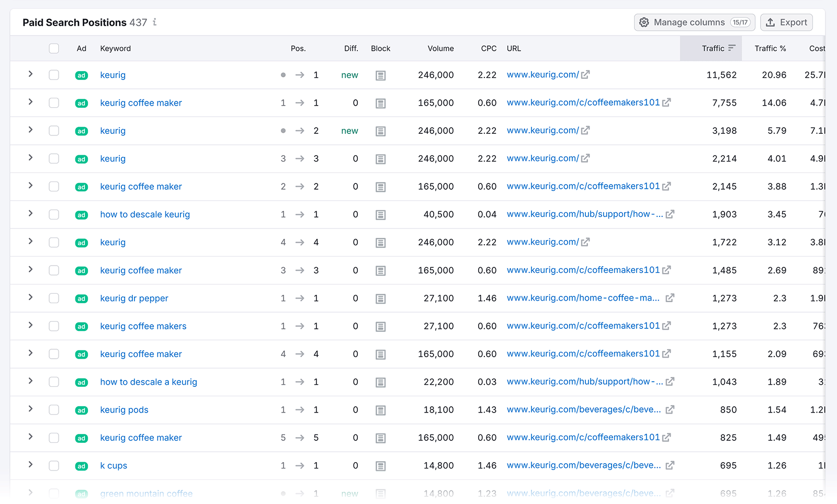The height and width of the screenshot is (504, 837).
Task: Check the row checkbox for "k cups"
Action: pos(54,465)
